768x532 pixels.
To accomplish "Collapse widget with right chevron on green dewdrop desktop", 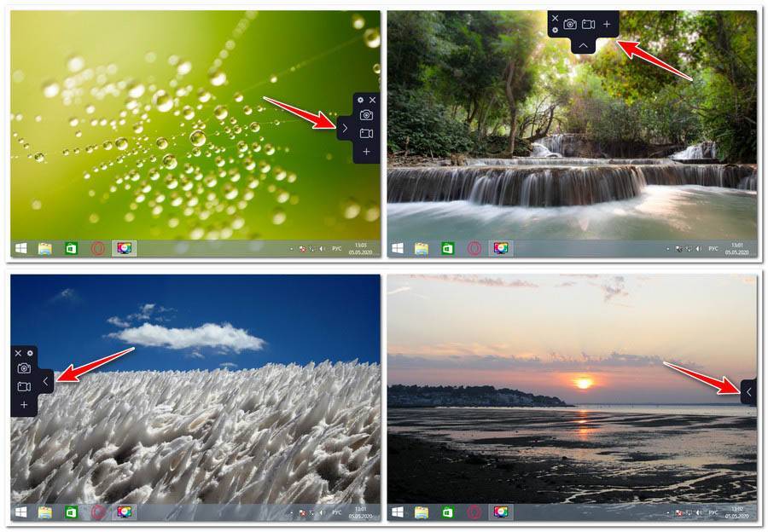I will [x=345, y=128].
